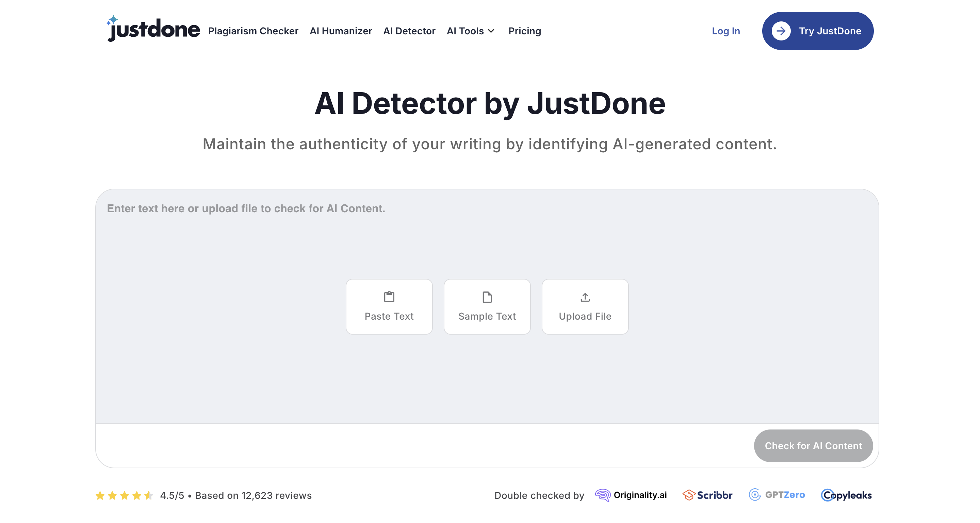Screen dimensions: 980x523
Task: Click the first yellow rating star
Action: 100,495
